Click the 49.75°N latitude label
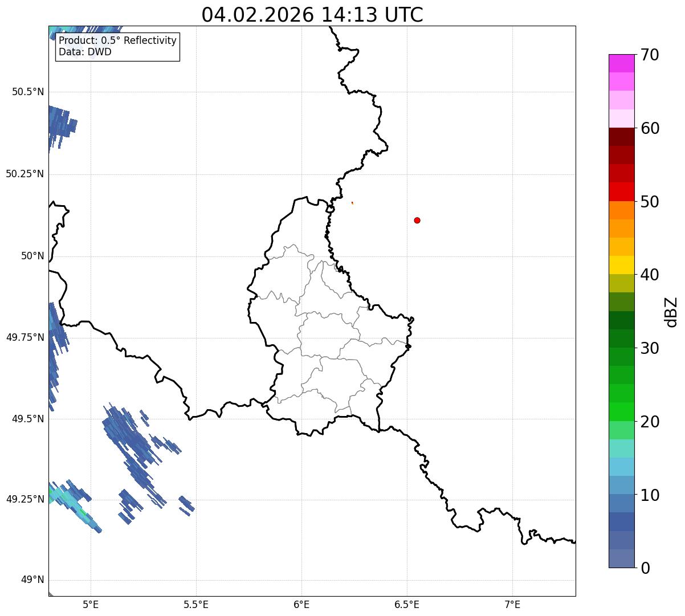This screenshot has height=616, width=685. coord(25,337)
